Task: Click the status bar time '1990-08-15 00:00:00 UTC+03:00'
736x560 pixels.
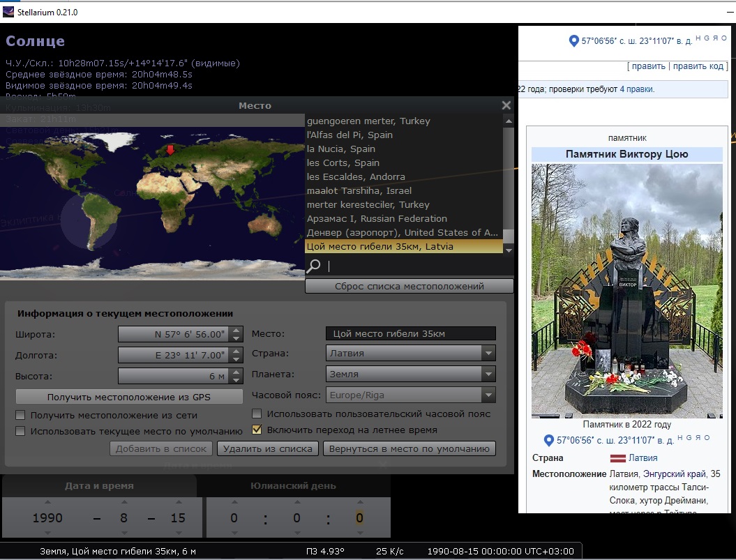Action: tap(500, 552)
